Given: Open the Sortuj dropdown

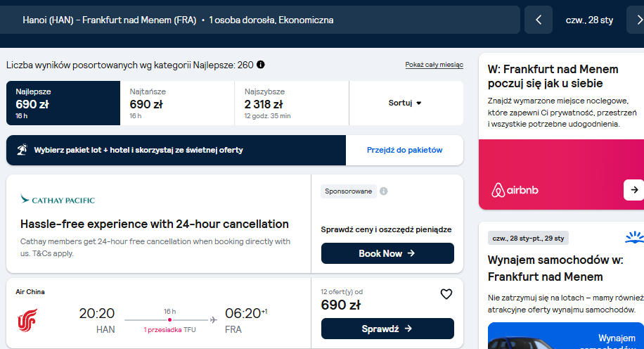Looking at the screenshot, I should click(x=406, y=103).
